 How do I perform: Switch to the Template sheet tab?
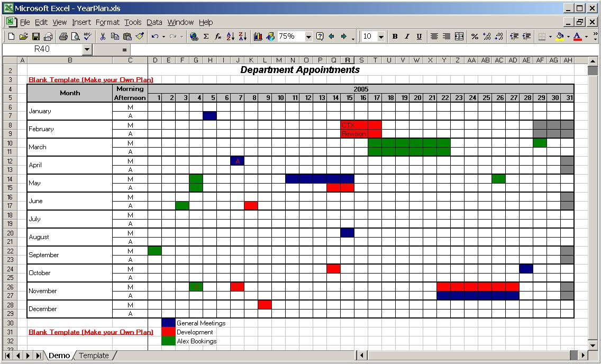click(94, 356)
